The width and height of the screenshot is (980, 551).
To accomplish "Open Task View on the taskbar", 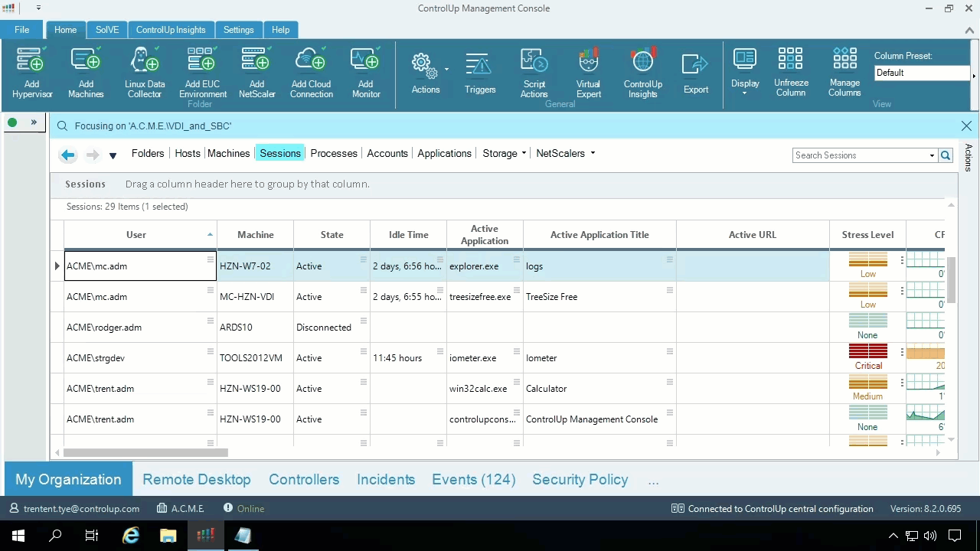I will tap(92, 536).
